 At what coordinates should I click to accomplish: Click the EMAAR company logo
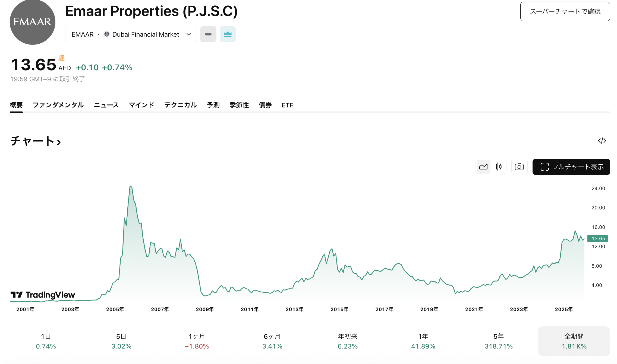click(32, 22)
